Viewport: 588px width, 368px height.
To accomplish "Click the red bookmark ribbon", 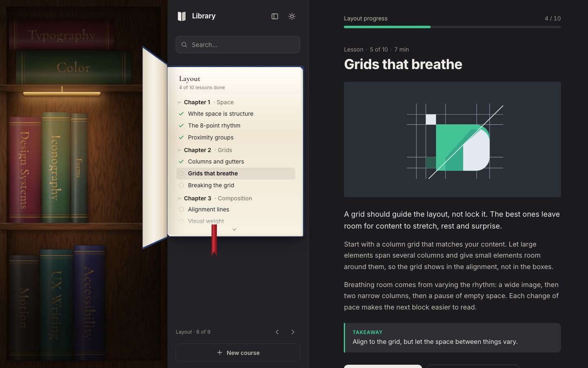I will (x=214, y=240).
